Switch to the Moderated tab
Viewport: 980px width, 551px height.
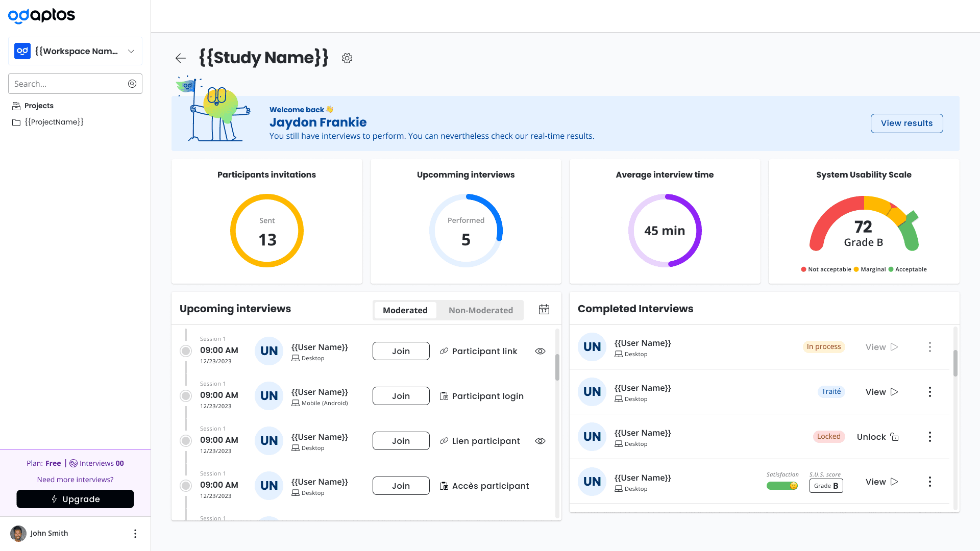coord(405,310)
